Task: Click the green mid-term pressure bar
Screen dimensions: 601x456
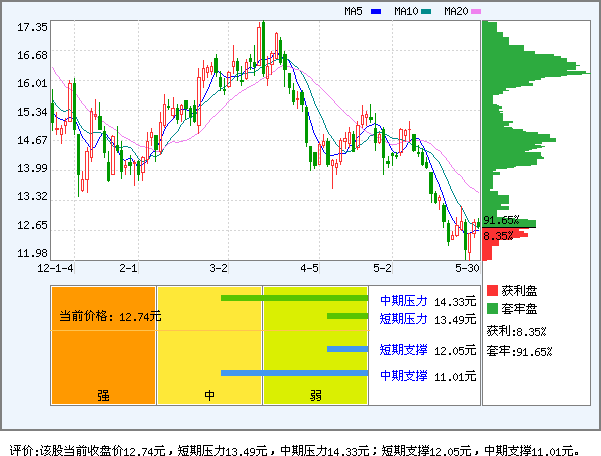Action: (x=294, y=298)
